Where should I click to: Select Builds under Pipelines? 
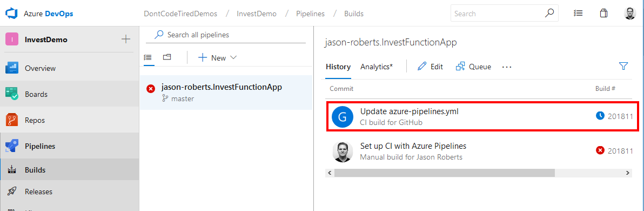click(69, 170)
